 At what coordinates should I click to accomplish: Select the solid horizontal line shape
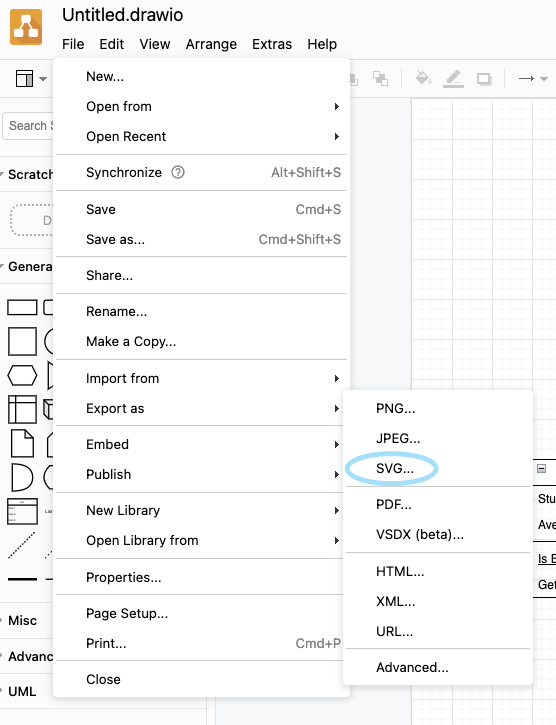pyautogui.click(x=22, y=579)
